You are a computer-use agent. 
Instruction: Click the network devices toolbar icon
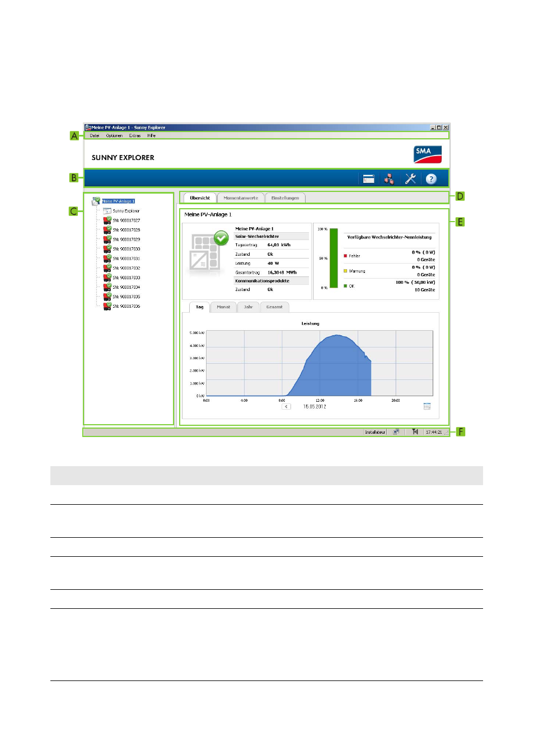coord(389,179)
